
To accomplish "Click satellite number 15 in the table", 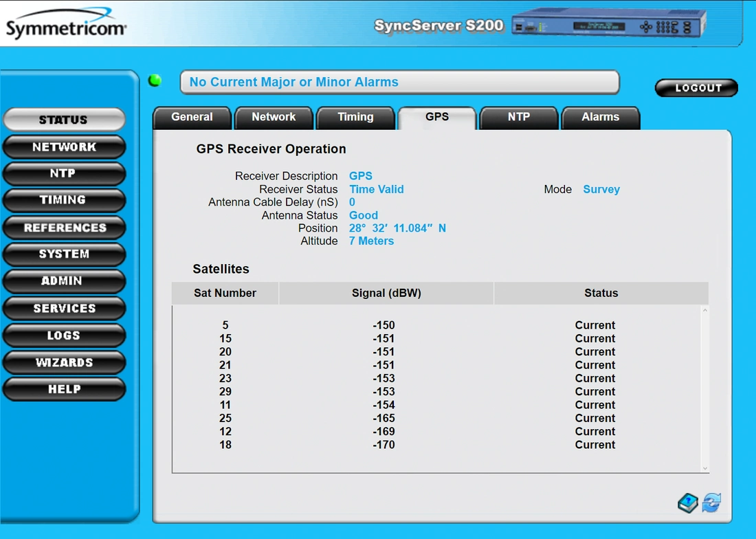I will 225,338.
